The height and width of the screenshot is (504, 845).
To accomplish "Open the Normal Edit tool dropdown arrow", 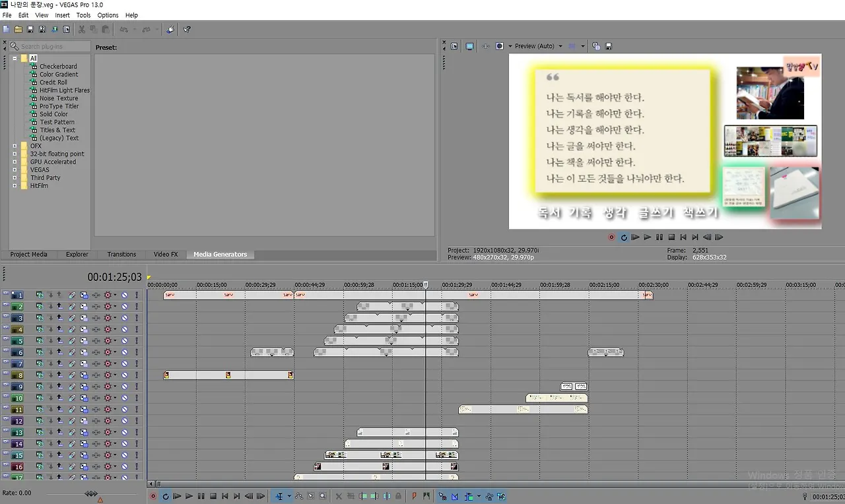I will (x=288, y=496).
